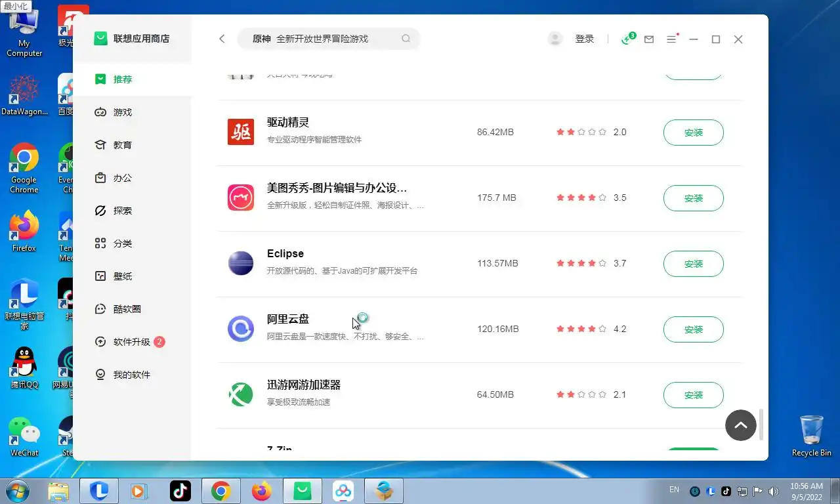840x504 pixels.
Task: Click the 迅游网游加速器 app icon
Action: pos(241,394)
